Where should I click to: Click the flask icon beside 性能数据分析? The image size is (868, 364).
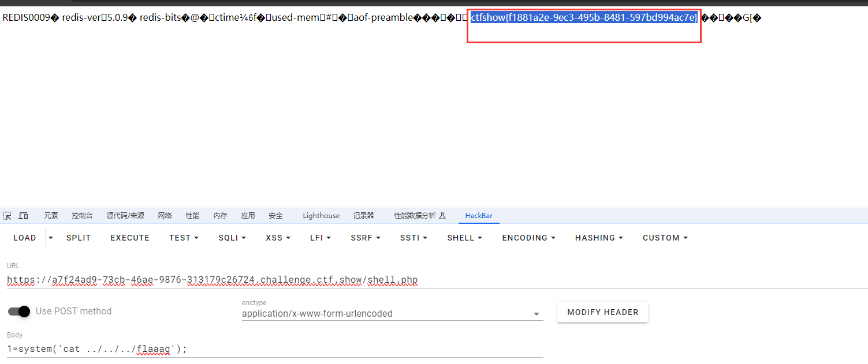tap(442, 216)
